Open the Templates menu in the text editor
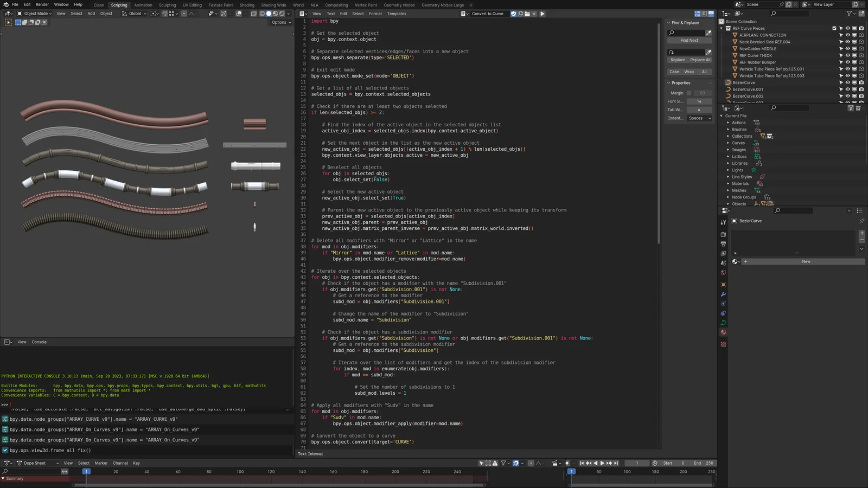 click(x=397, y=14)
